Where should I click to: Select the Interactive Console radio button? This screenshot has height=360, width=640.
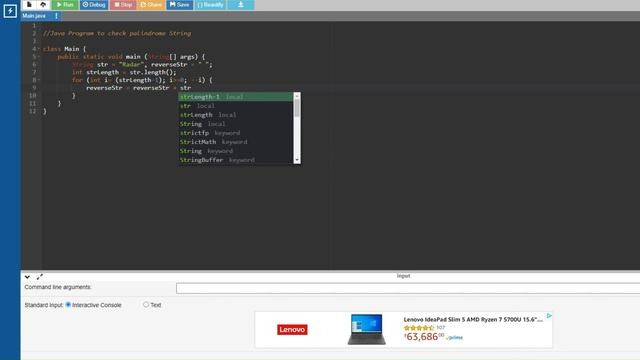point(68,304)
